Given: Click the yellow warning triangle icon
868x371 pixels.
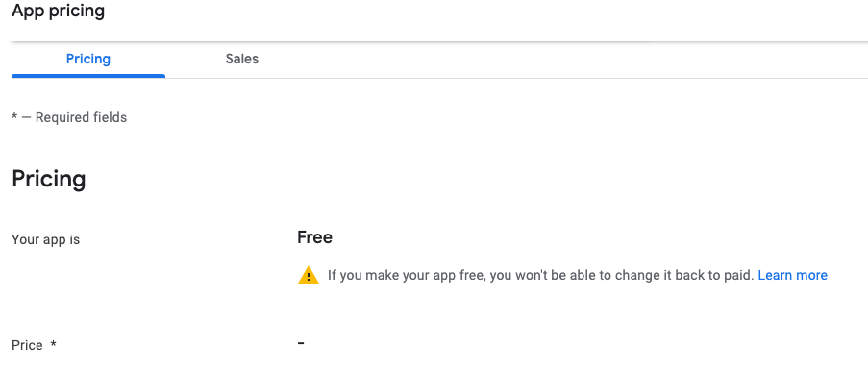Looking at the screenshot, I should 309,275.
